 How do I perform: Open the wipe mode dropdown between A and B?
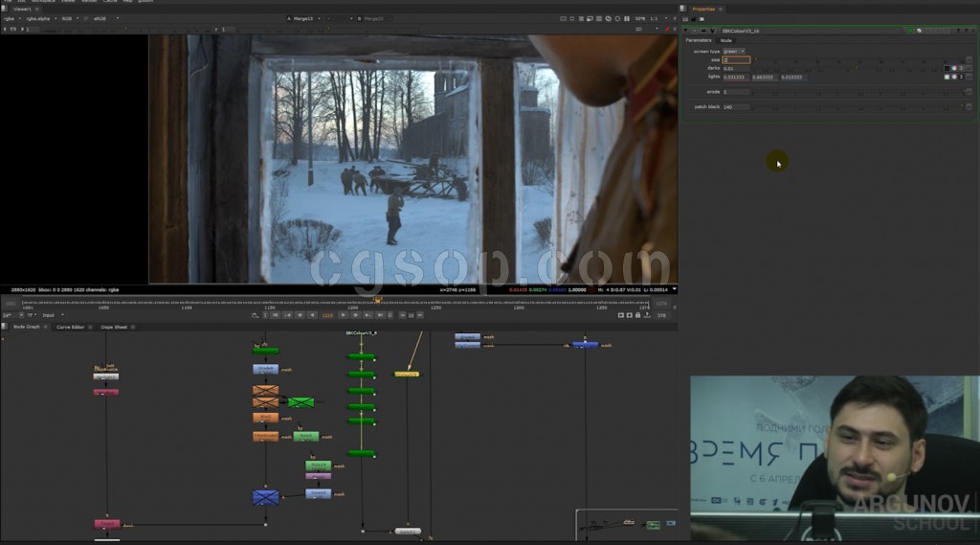340,19
